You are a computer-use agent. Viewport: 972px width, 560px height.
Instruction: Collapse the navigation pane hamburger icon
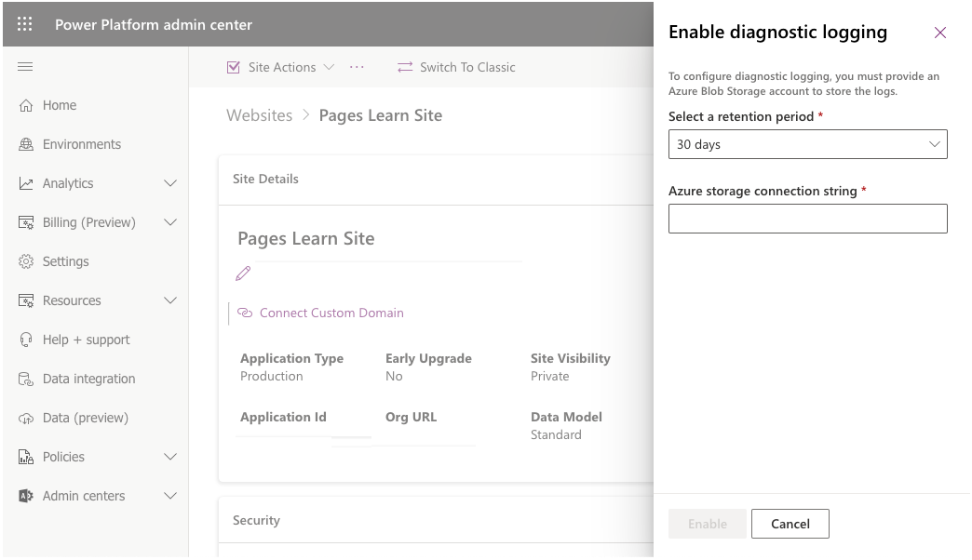click(x=25, y=66)
